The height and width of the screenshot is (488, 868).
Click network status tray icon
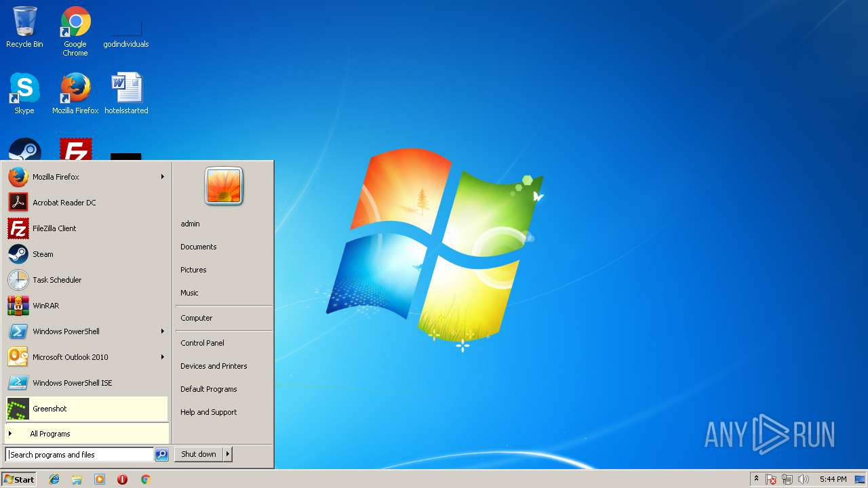coord(787,479)
